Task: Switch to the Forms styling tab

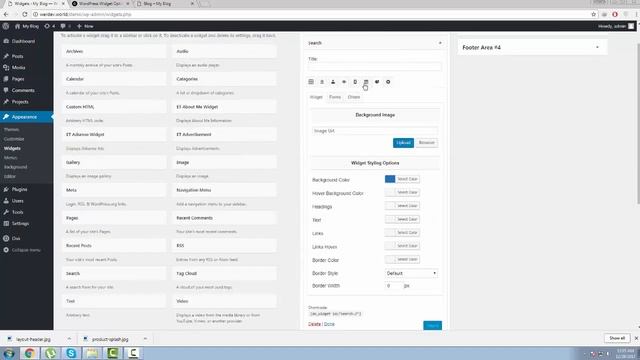Action: click(x=335, y=97)
